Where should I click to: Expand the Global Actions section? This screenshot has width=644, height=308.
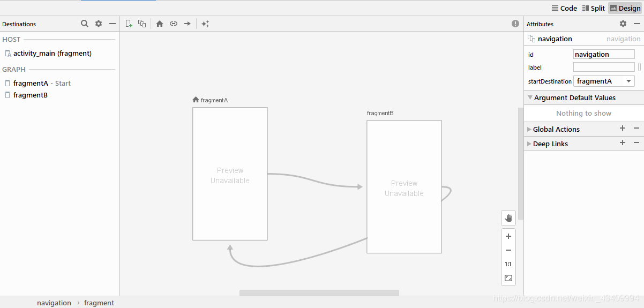(x=529, y=129)
